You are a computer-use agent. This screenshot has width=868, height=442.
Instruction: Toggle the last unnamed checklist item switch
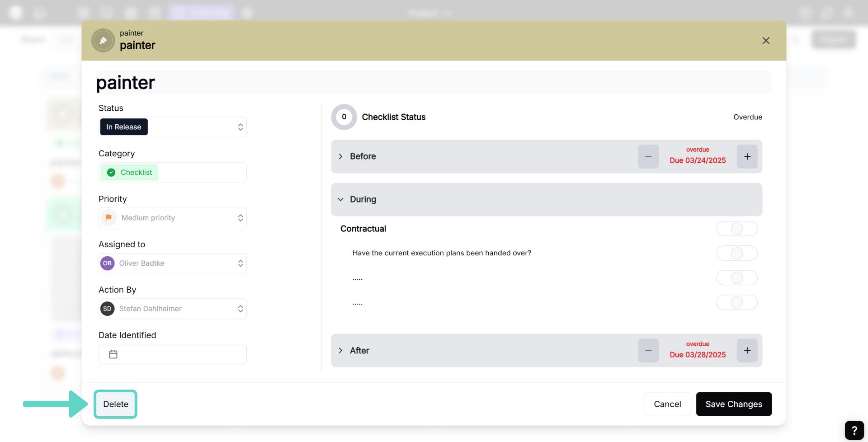pyautogui.click(x=736, y=302)
